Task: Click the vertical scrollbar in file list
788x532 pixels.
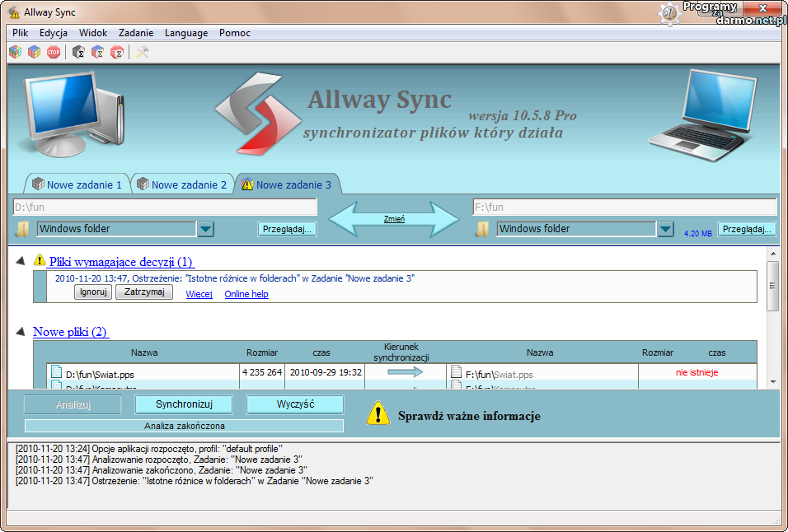Action: click(x=772, y=286)
